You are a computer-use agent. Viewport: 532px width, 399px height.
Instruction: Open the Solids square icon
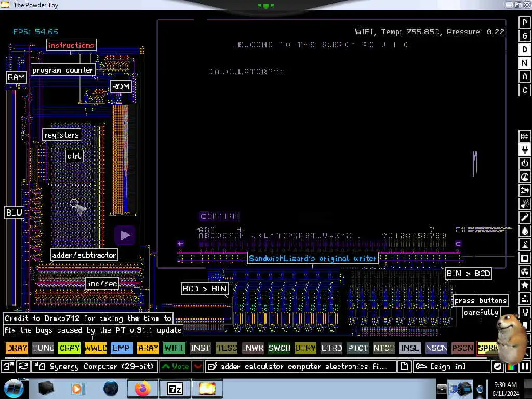525,259
